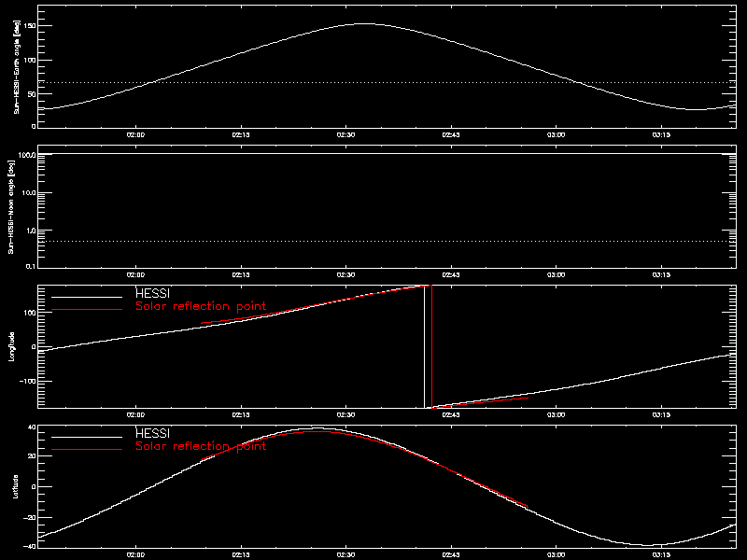Click the 10.0 tick label in the Noon angle plot
747x560 pixels.
tap(29, 193)
